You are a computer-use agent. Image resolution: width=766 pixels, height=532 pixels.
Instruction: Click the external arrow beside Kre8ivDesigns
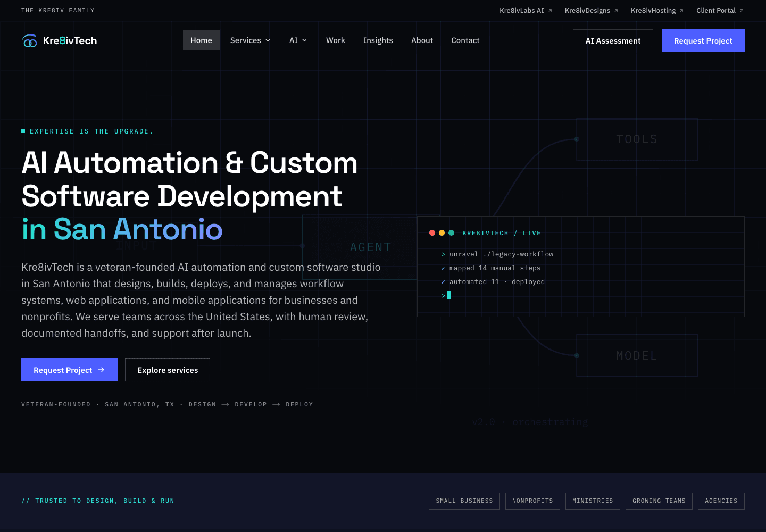point(616,11)
